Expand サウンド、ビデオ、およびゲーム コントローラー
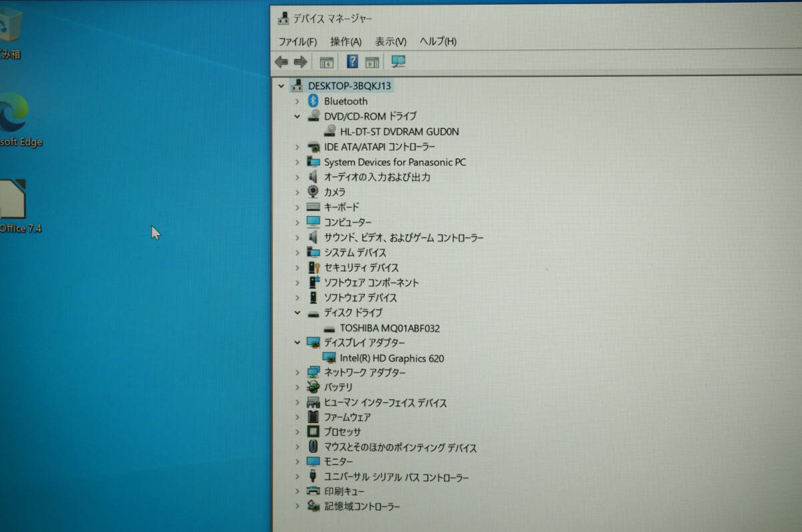 click(297, 238)
